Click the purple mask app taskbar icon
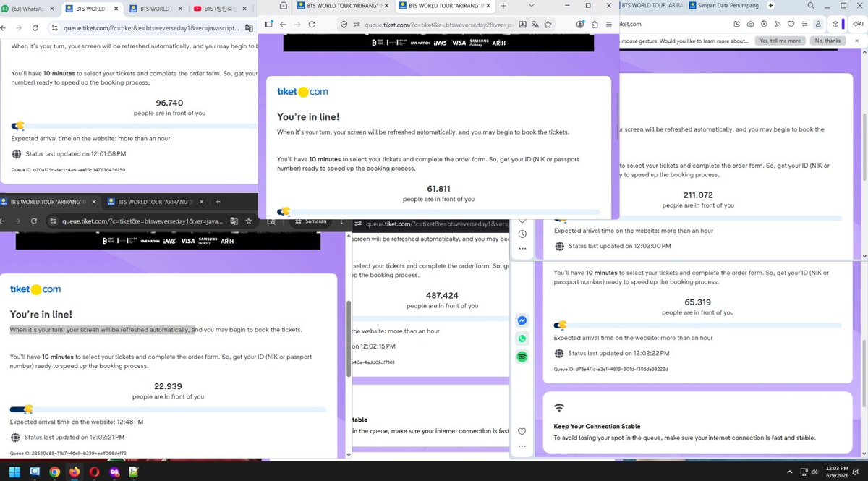The image size is (868, 481). tap(115, 472)
